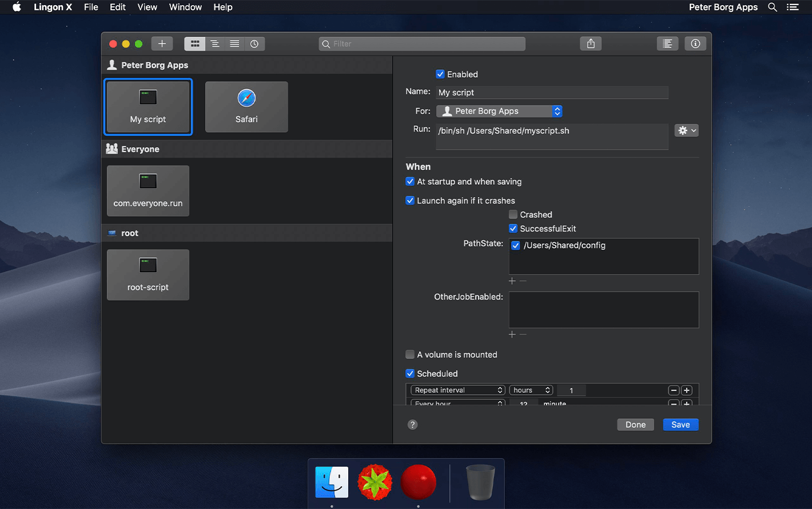This screenshot has height=509, width=812.
Task: Open the strawberry app in the Dock
Action: [x=375, y=482]
